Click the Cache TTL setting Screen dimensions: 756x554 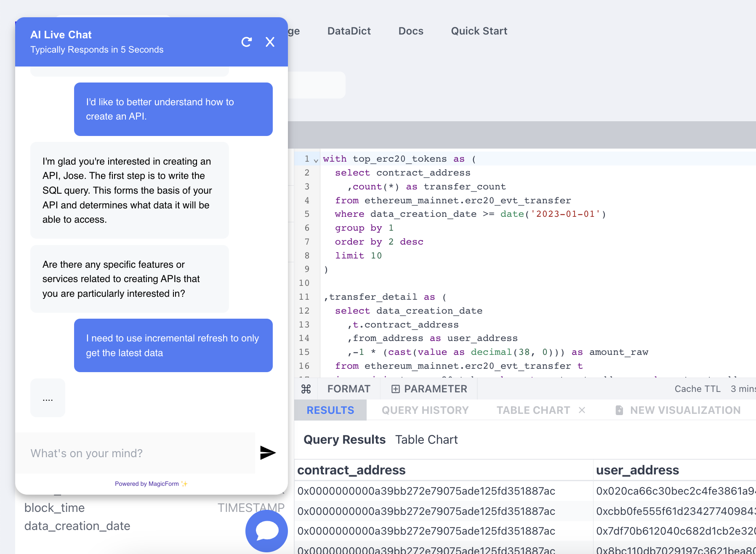pos(715,389)
